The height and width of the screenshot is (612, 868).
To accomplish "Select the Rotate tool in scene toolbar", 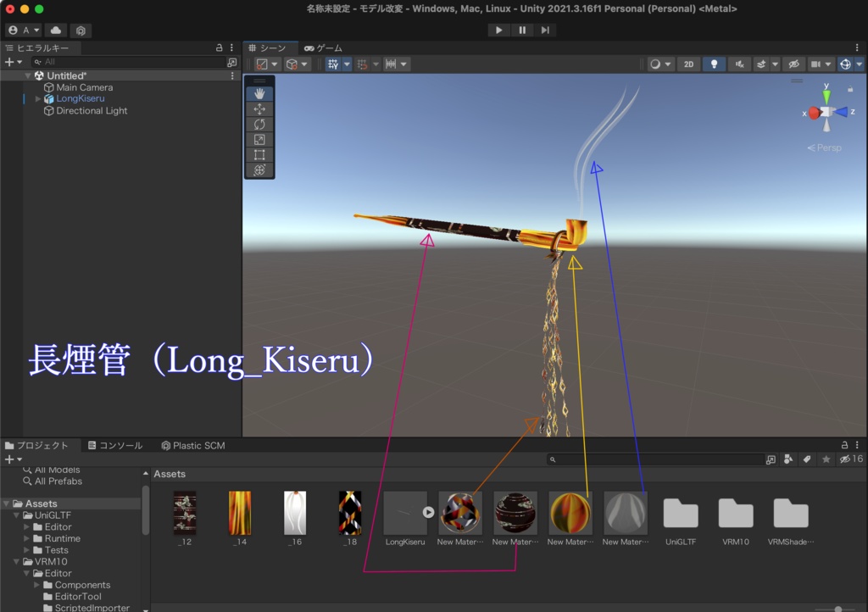I will click(x=259, y=125).
